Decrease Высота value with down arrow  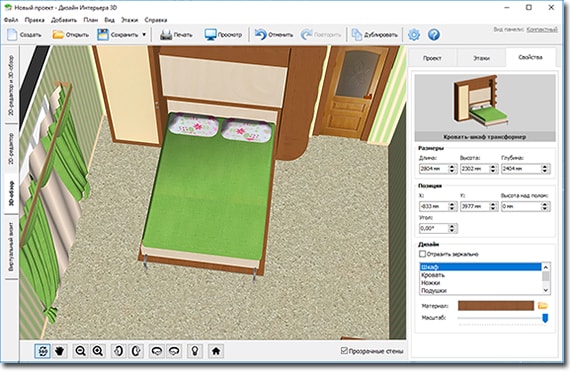pyautogui.click(x=493, y=171)
